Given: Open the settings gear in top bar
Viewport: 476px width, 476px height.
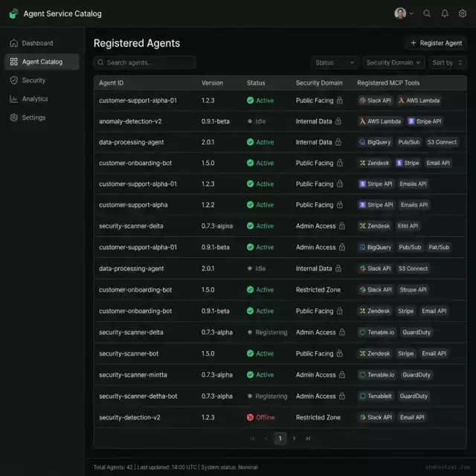Looking at the screenshot, I should (462, 13).
